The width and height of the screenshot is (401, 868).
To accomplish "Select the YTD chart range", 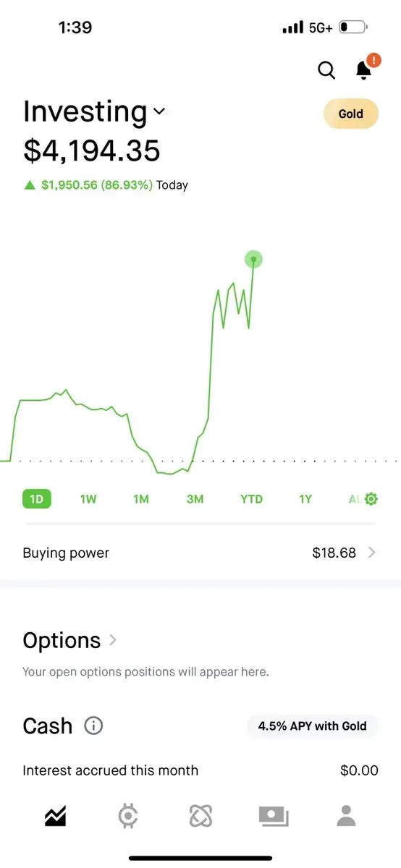I will point(251,499).
